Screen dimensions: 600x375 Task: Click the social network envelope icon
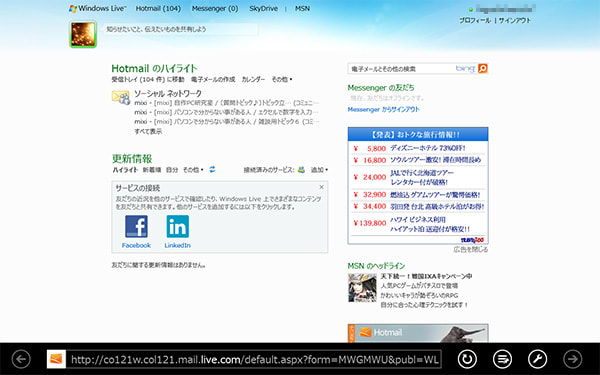121,97
